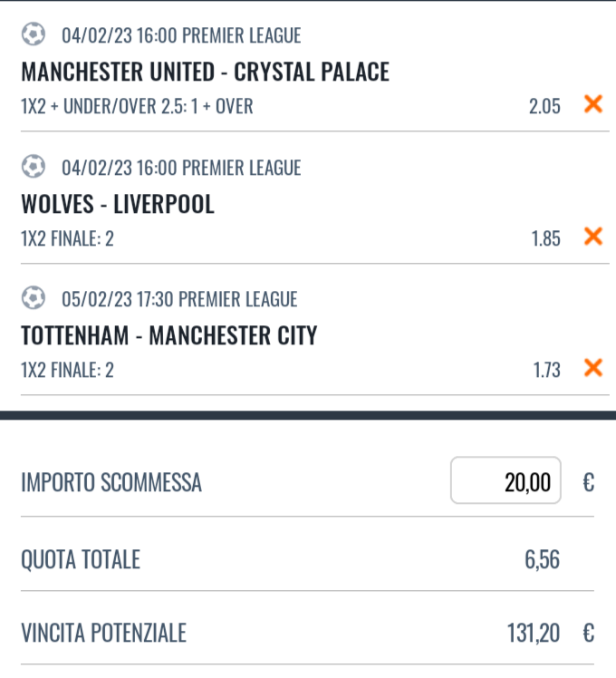Image resolution: width=616 pixels, height=678 pixels.
Task: Click soccer ball icon for Manchester United match
Action: (x=34, y=35)
